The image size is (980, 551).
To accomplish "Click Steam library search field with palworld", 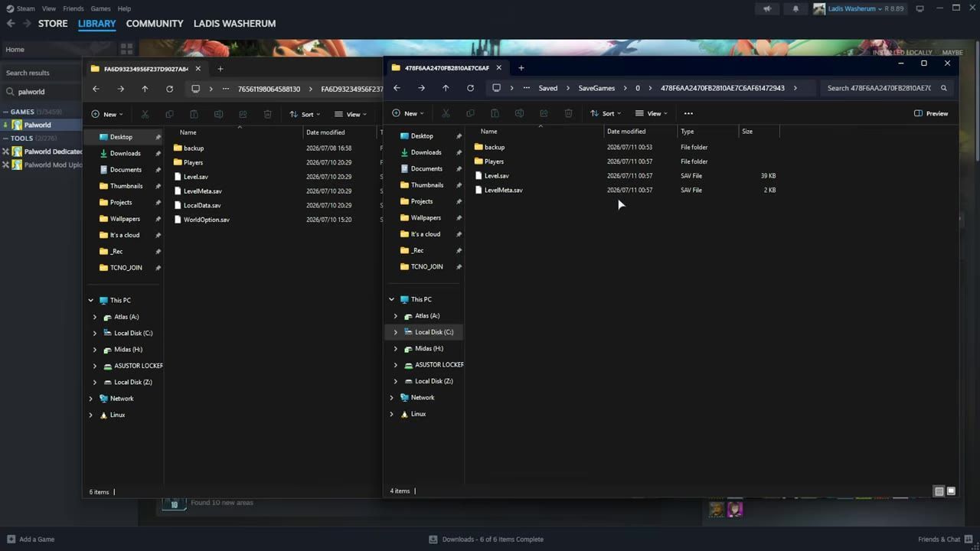I will 42,91.
